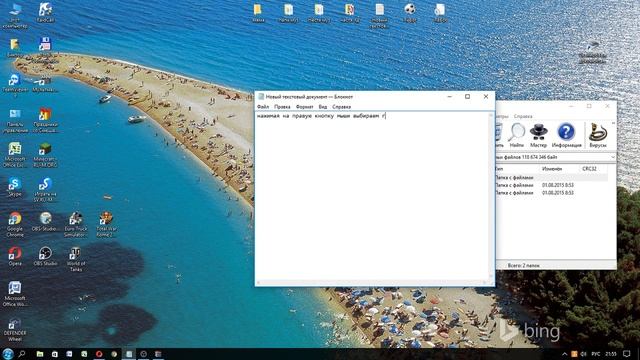Close the Notepad window
Viewport: 640px width, 360px height.
click(486, 97)
